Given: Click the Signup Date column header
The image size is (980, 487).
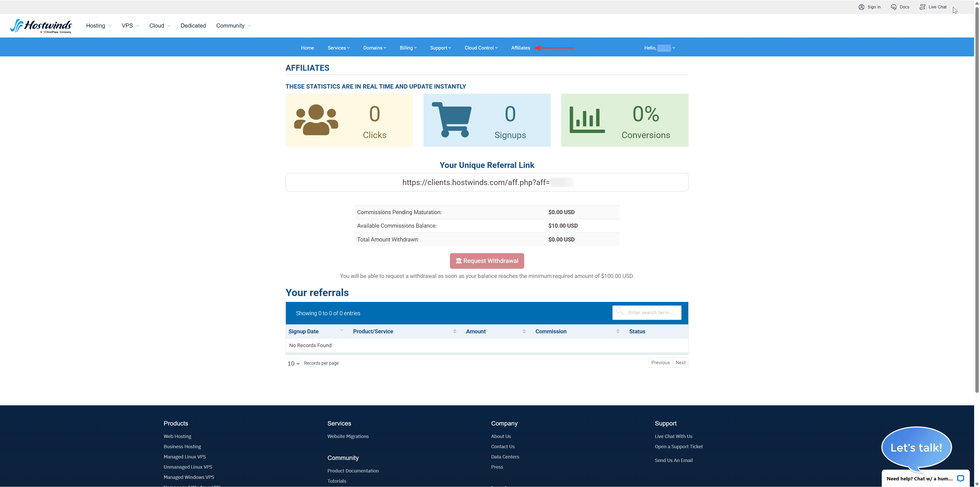Looking at the screenshot, I should (x=304, y=331).
